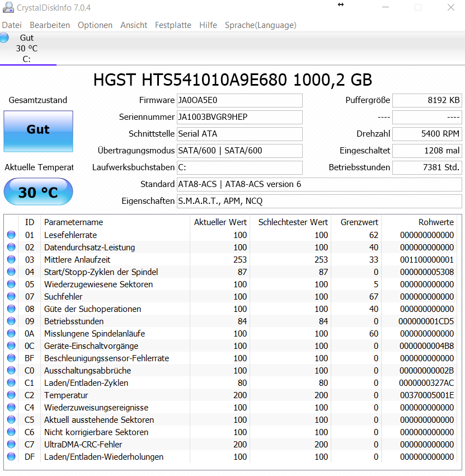465x476 pixels.
Task: Click the status orb of Misslungene Spindelanläufe row
Action: pyautogui.click(x=11, y=333)
